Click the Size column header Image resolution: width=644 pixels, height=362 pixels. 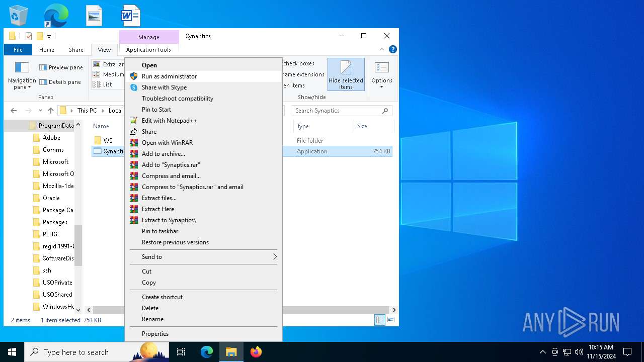(x=362, y=126)
